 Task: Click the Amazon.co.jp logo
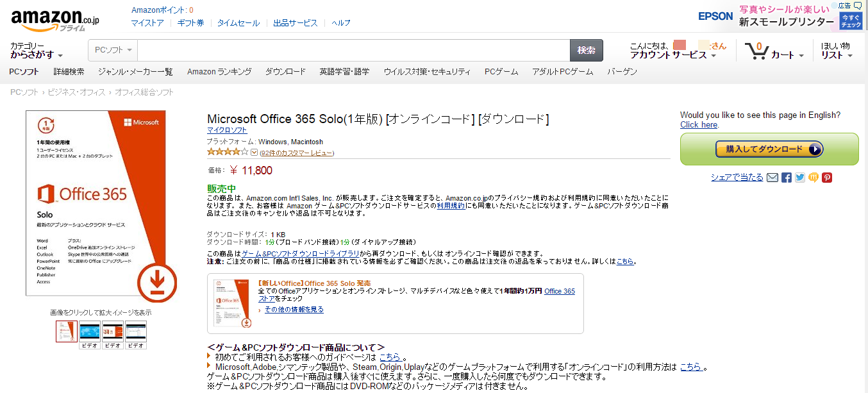click(x=55, y=19)
